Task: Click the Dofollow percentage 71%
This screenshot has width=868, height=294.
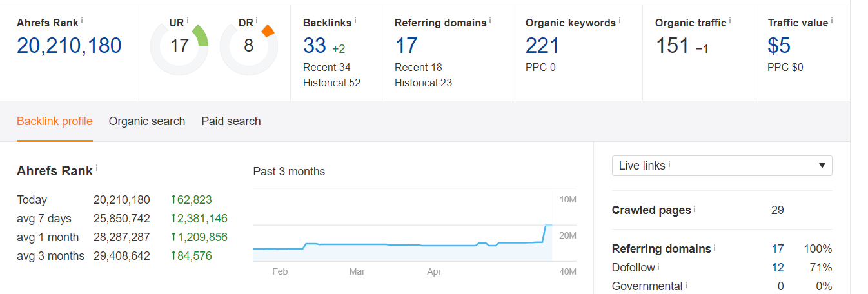Action: coord(821,268)
